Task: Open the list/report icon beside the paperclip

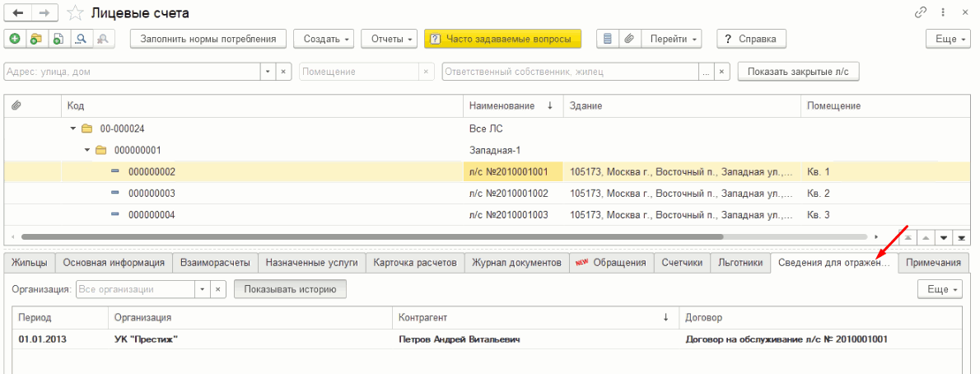Action: click(608, 39)
